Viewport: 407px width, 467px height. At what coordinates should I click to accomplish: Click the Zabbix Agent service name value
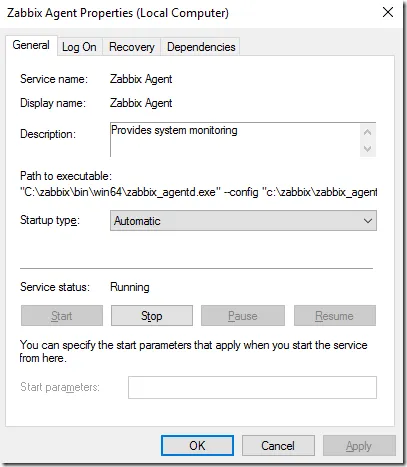tap(141, 79)
